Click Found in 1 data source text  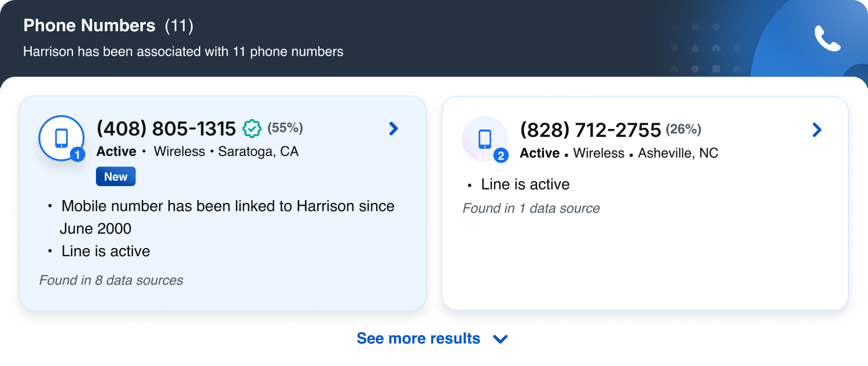pyautogui.click(x=531, y=208)
